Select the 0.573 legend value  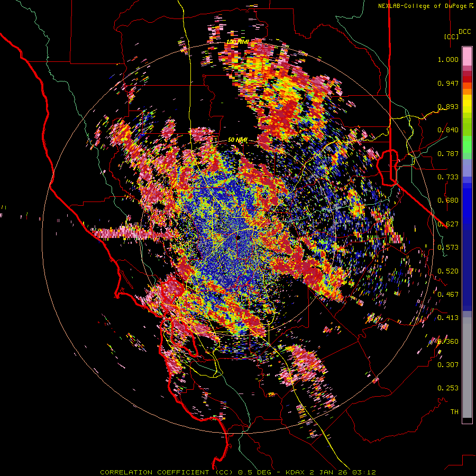coord(448,248)
